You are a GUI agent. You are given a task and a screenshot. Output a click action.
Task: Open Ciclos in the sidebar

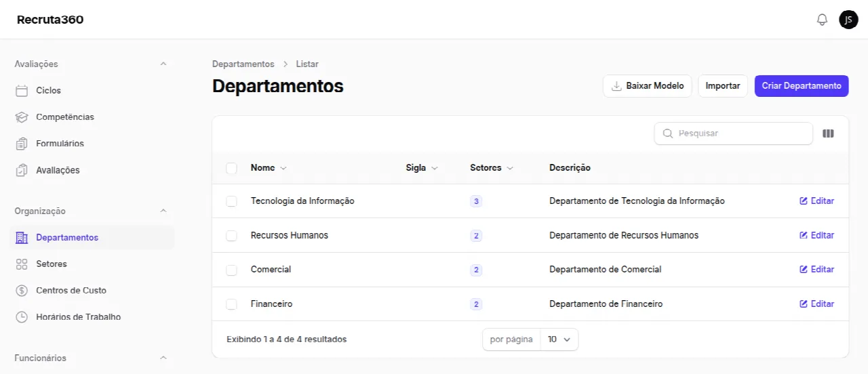coord(92,91)
